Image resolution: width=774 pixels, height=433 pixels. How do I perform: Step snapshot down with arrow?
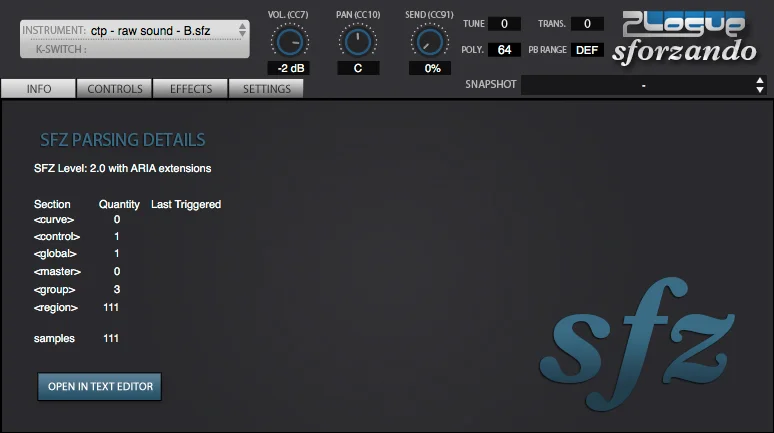point(760,90)
